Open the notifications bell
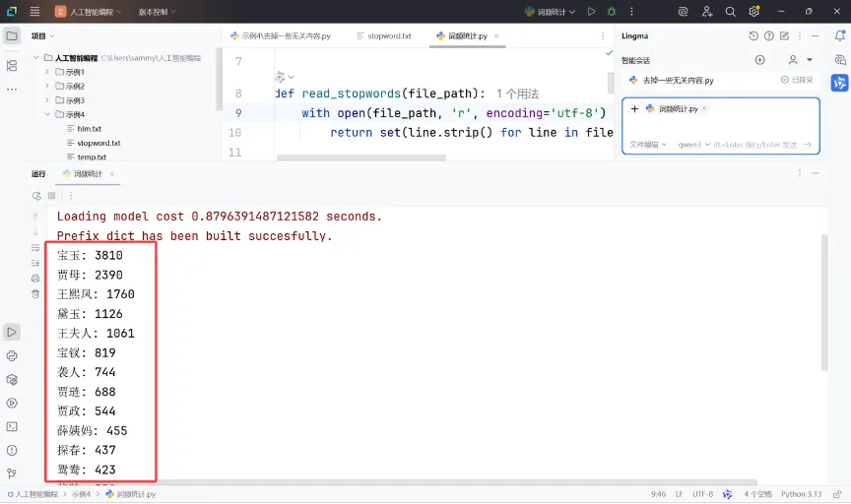The height and width of the screenshot is (504, 851). [x=839, y=35]
